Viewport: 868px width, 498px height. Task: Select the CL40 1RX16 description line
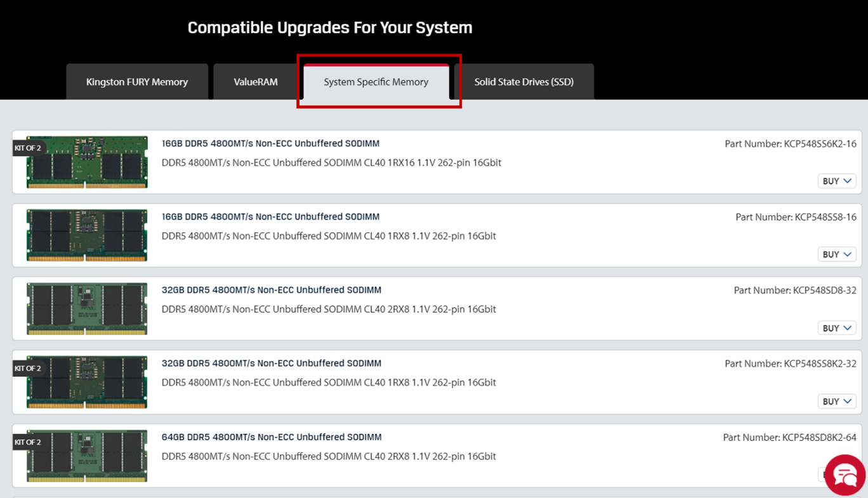pyautogui.click(x=331, y=162)
